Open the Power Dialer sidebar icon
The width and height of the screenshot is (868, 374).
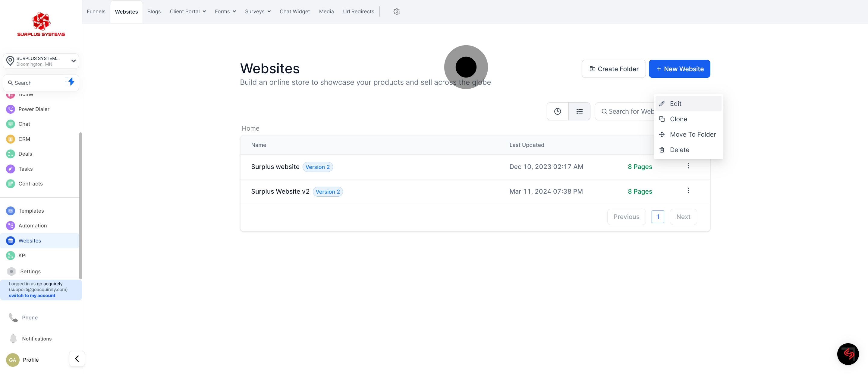[x=11, y=109]
